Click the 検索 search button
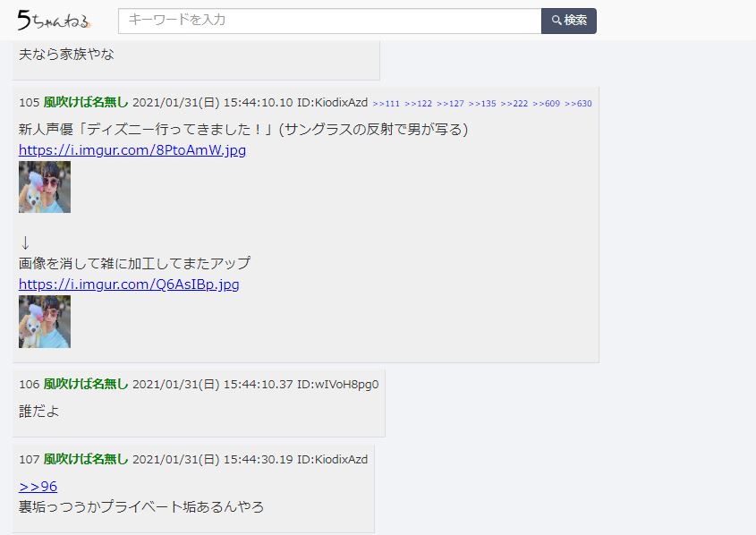This screenshot has height=535, width=756. 569,21
